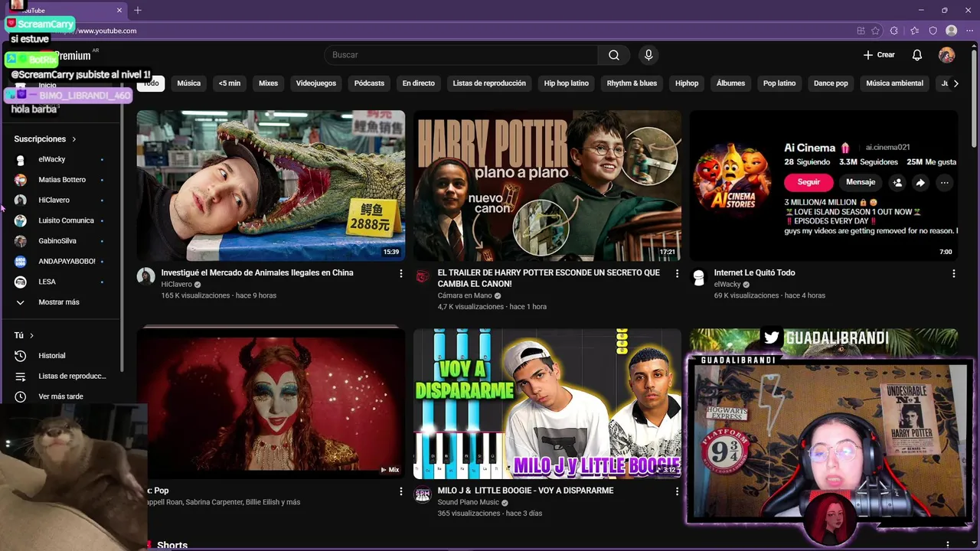The width and height of the screenshot is (980, 551).
Task: Open Ver más tarde sidebar item
Action: pyautogui.click(x=61, y=396)
